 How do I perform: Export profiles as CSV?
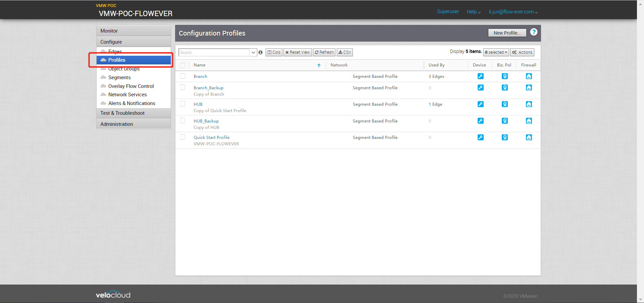[344, 52]
